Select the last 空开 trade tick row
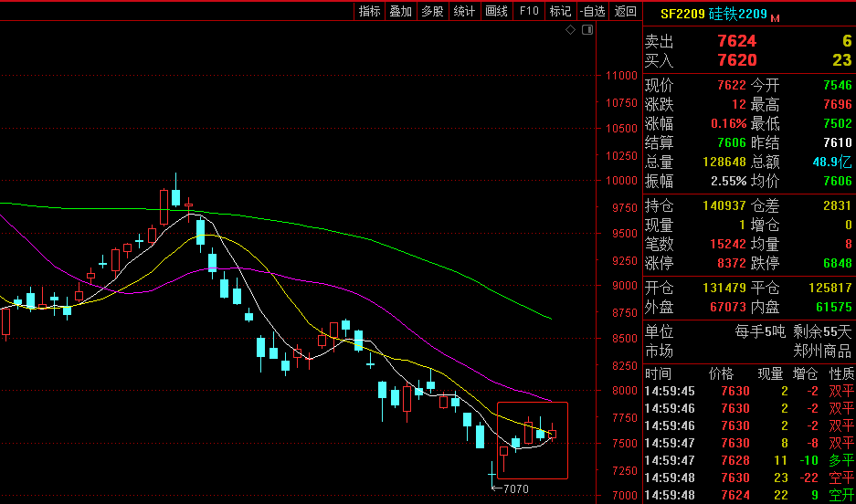Image resolution: width=856 pixels, height=504 pixels. pos(749,495)
